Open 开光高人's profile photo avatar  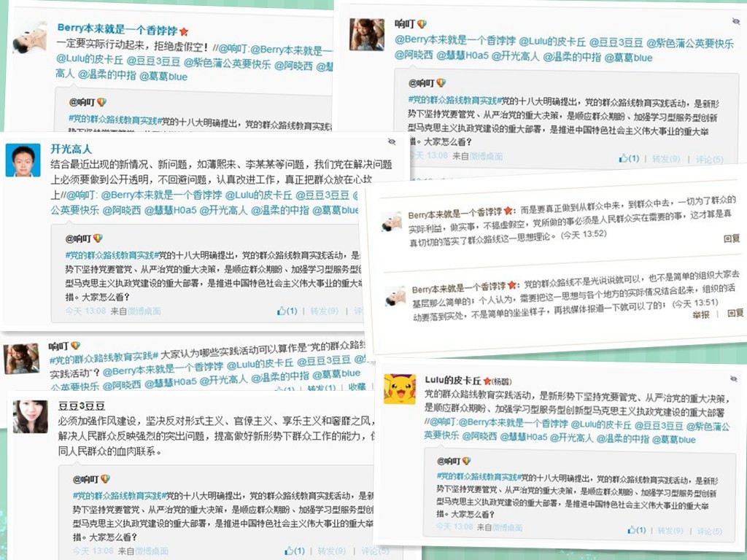click(x=23, y=161)
